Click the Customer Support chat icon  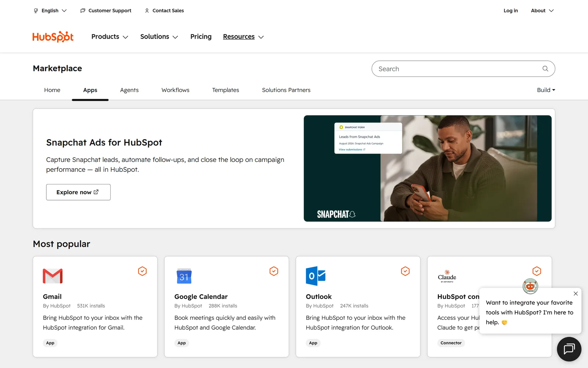coord(83,11)
